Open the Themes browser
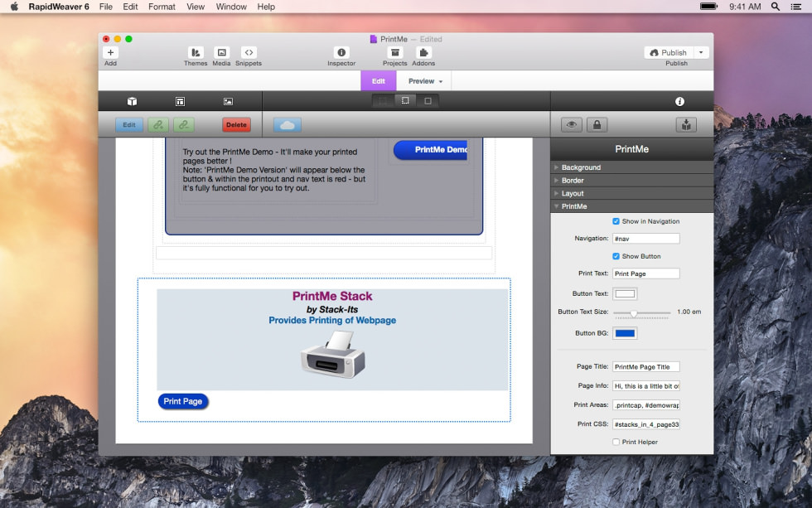The height and width of the screenshot is (508, 812). pyautogui.click(x=196, y=52)
